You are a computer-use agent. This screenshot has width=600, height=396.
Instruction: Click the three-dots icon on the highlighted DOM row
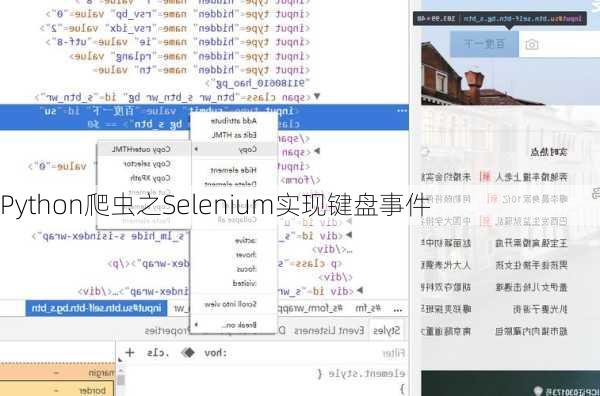pyautogui.click(x=402, y=111)
